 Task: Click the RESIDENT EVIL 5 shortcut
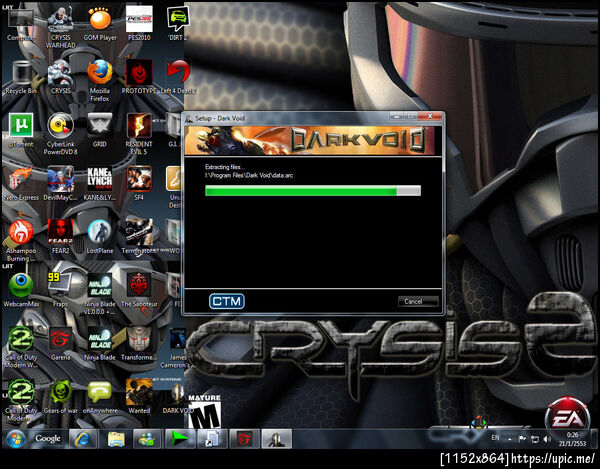click(x=139, y=135)
